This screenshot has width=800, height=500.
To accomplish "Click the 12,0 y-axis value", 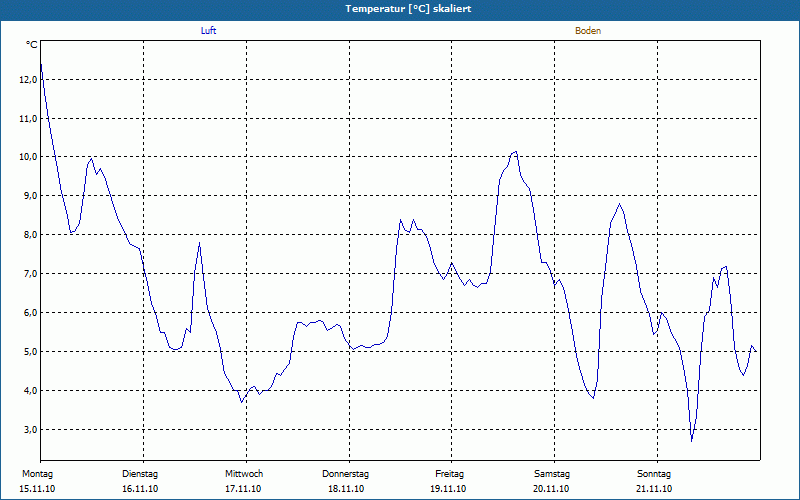I will click(x=28, y=80).
